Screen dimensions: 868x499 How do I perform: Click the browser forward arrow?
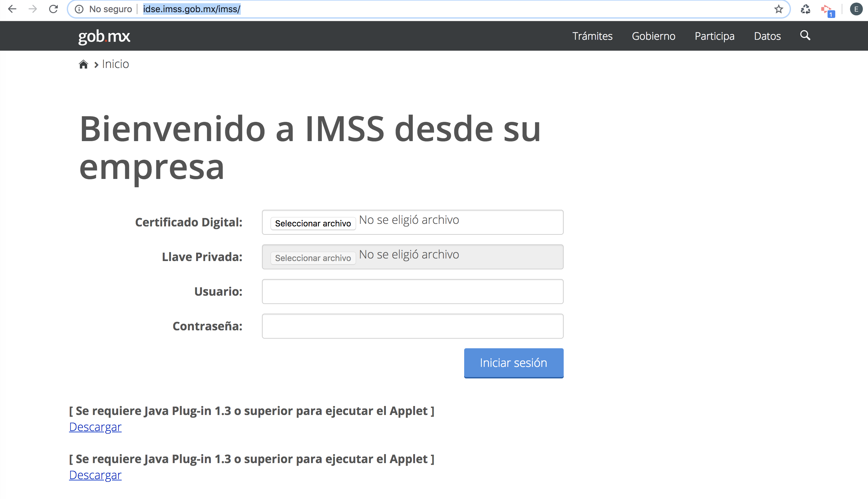[x=32, y=9]
